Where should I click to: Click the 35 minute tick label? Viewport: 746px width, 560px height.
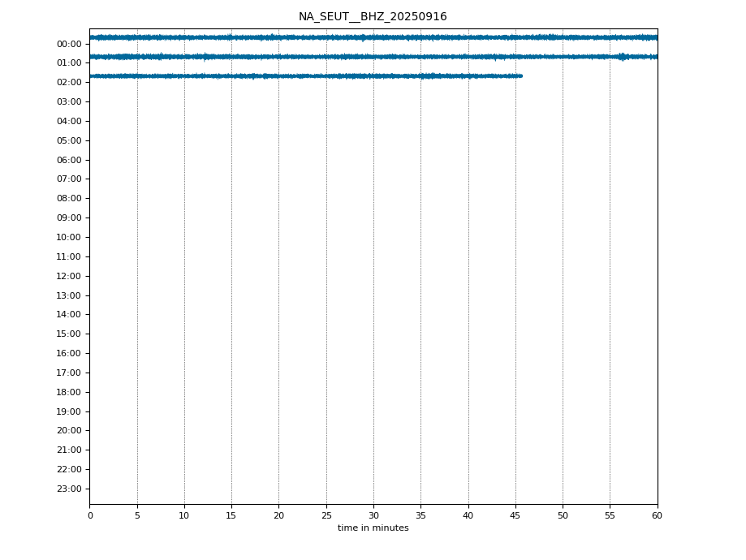coord(420,515)
